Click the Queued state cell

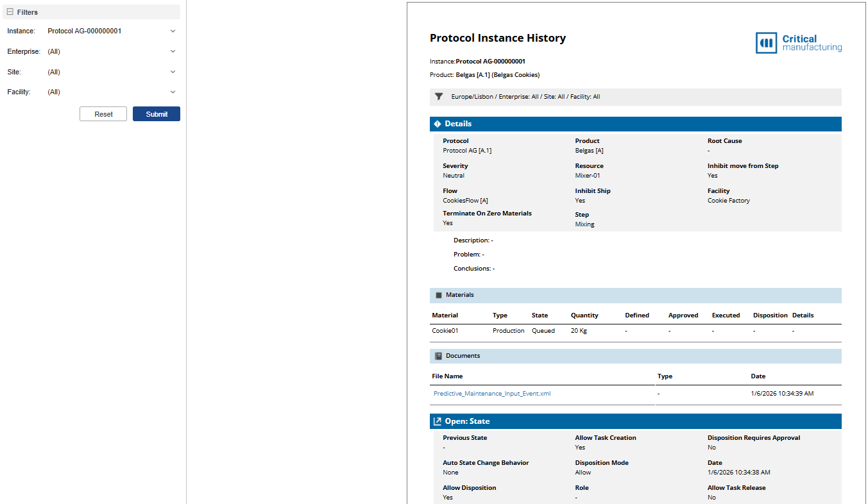point(543,331)
